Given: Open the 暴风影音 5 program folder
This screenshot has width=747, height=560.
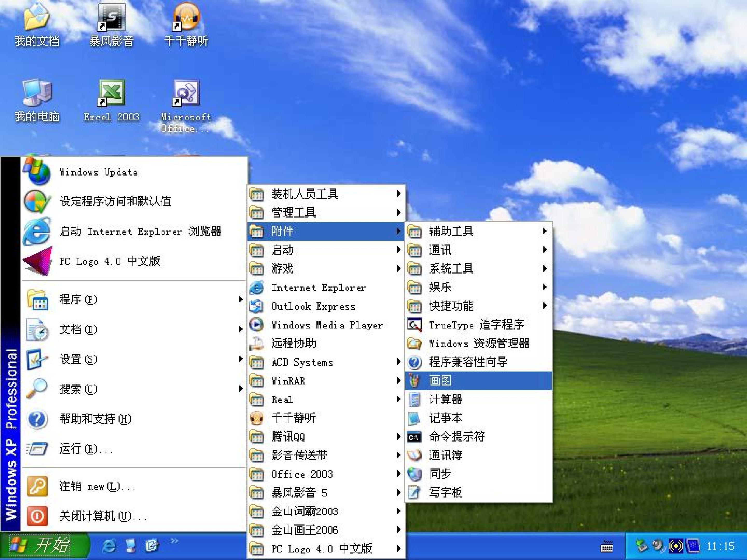Looking at the screenshot, I should 326,493.
